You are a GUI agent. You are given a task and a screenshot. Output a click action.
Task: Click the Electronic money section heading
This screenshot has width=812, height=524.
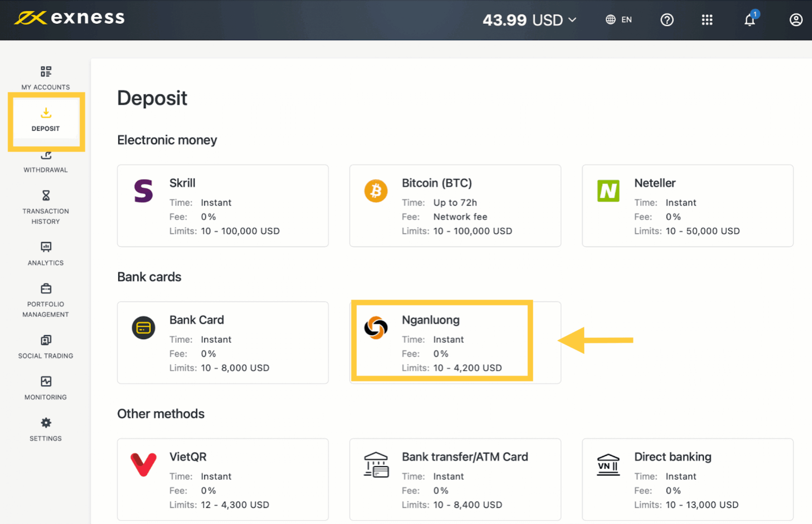pos(167,140)
